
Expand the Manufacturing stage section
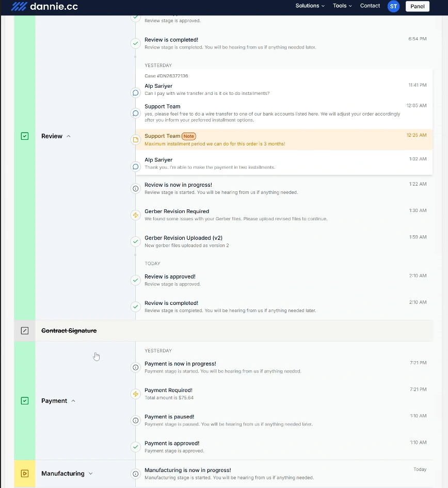(x=91, y=474)
